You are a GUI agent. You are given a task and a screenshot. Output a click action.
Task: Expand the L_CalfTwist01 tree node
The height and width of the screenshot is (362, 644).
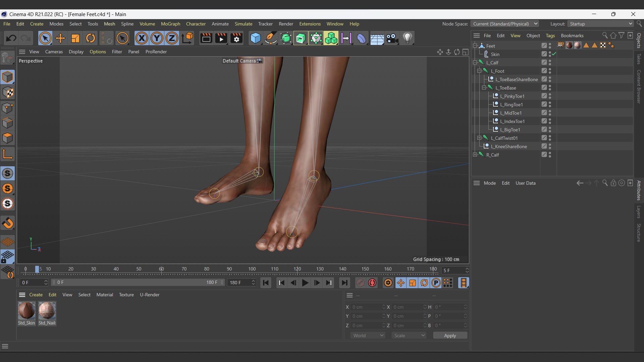click(x=479, y=138)
